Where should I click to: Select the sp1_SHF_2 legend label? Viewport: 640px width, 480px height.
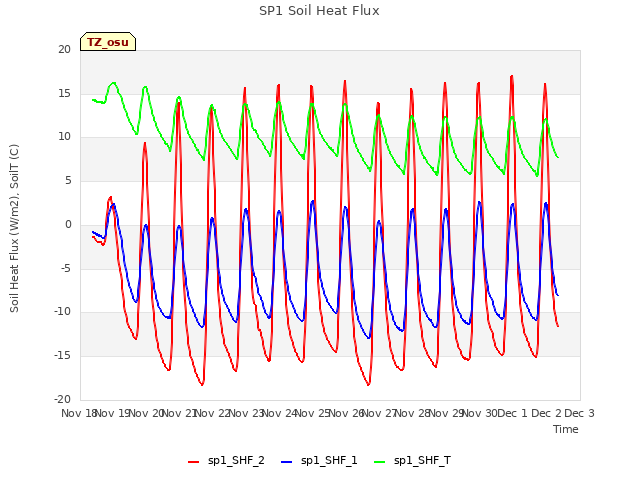[236, 461]
